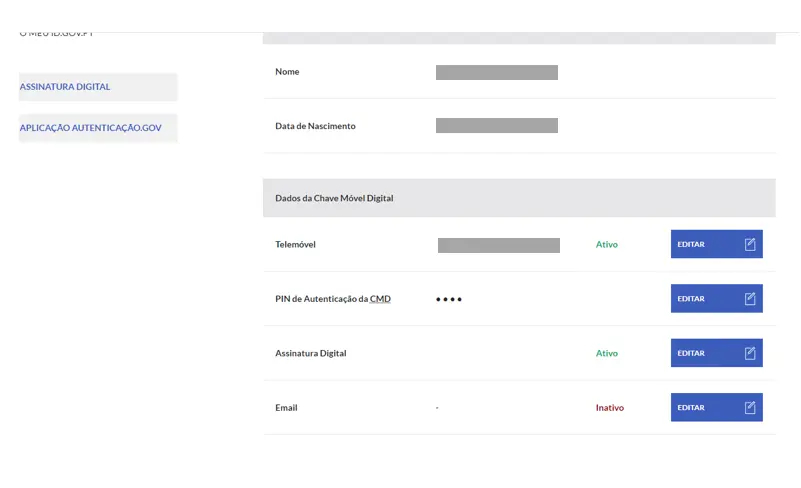Click the pencil icon in the Telemóvel row

(750, 244)
